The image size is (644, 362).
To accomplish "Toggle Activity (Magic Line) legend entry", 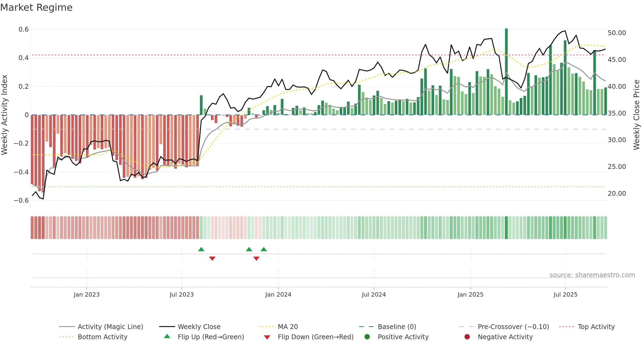I will point(101,327).
